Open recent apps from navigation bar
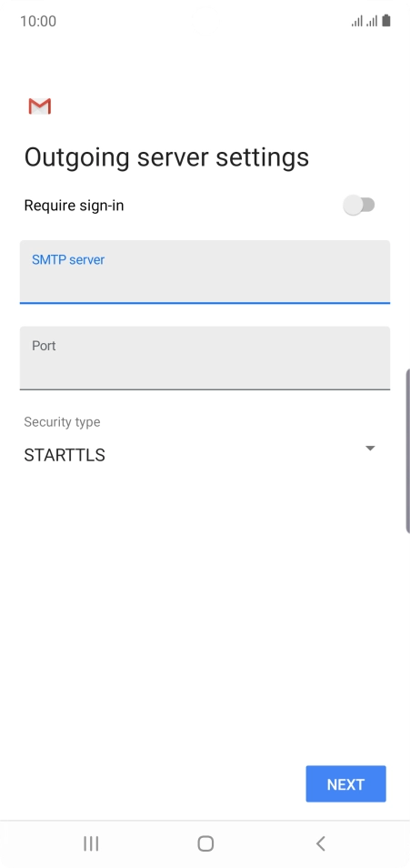 tap(91, 843)
